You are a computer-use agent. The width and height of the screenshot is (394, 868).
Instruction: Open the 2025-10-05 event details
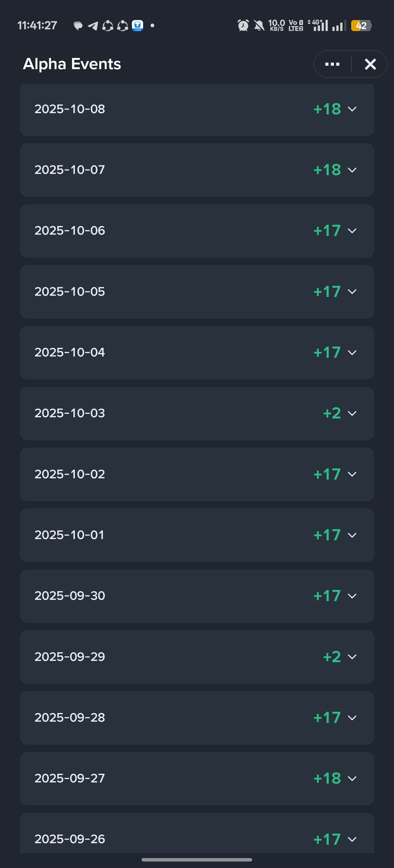click(197, 292)
